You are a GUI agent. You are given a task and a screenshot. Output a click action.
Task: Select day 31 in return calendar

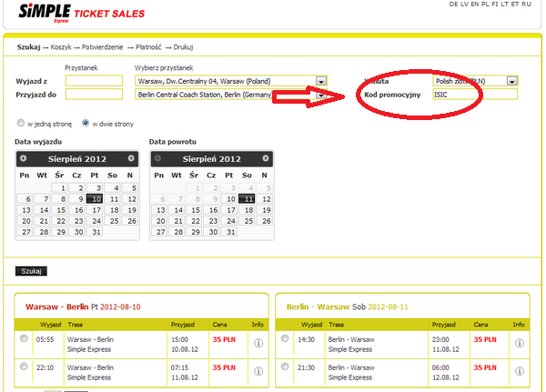click(228, 232)
